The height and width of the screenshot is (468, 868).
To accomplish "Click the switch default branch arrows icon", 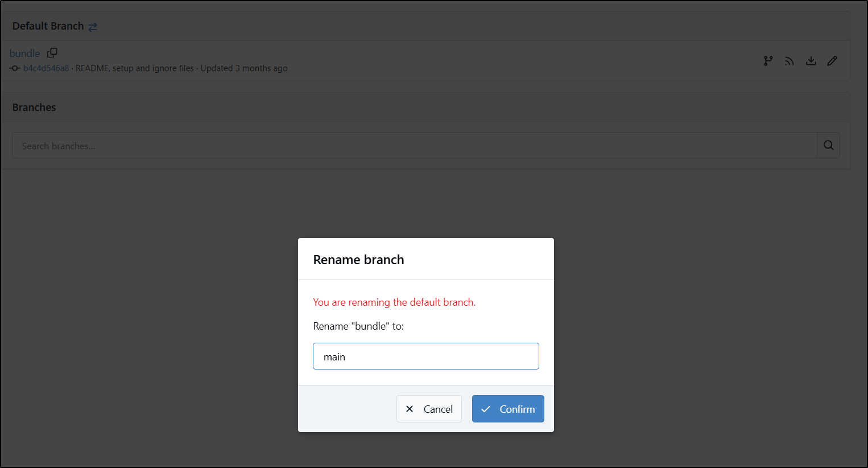I will coord(93,27).
